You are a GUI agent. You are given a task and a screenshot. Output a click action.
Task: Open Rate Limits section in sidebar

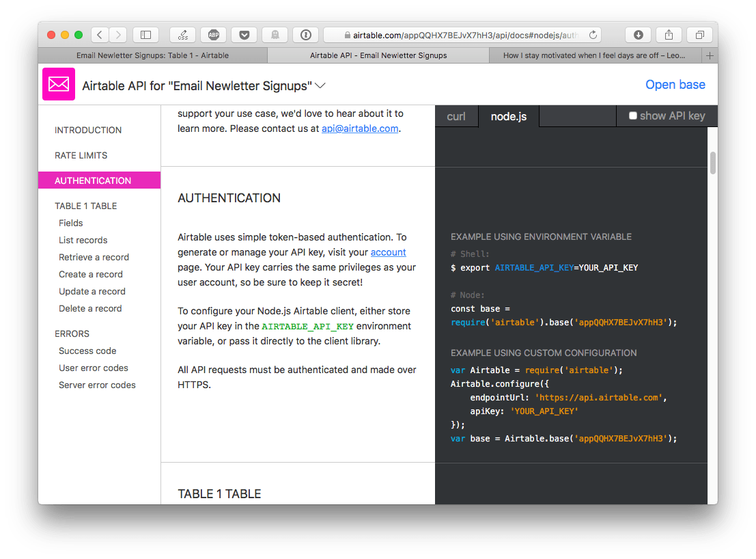click(x=81, y=155)
